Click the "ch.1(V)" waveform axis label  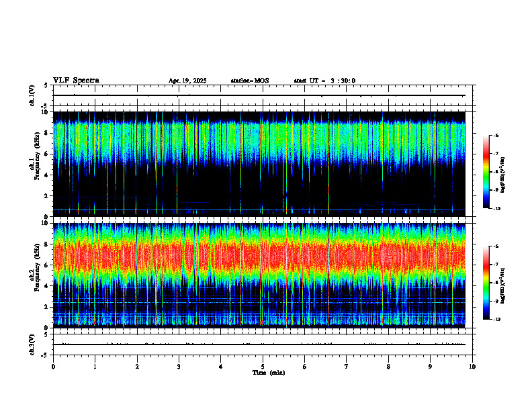[x=32, y=95]
